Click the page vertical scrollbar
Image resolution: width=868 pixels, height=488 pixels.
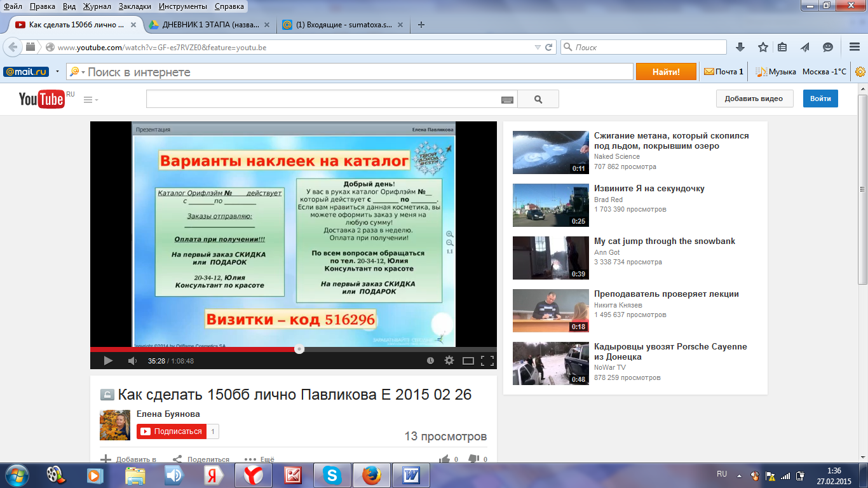pos(862,190)
